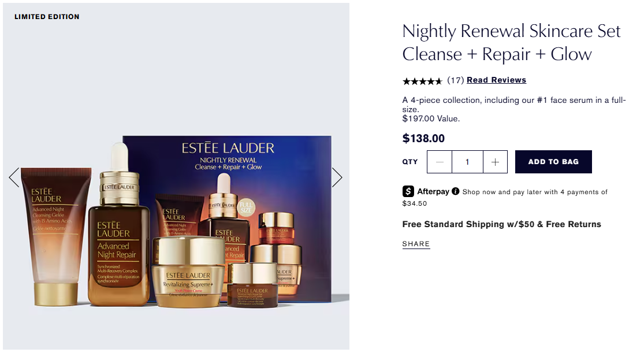Click the review count (17)
The height and width of the screenshot is (356, 644).
pos(456,80)
